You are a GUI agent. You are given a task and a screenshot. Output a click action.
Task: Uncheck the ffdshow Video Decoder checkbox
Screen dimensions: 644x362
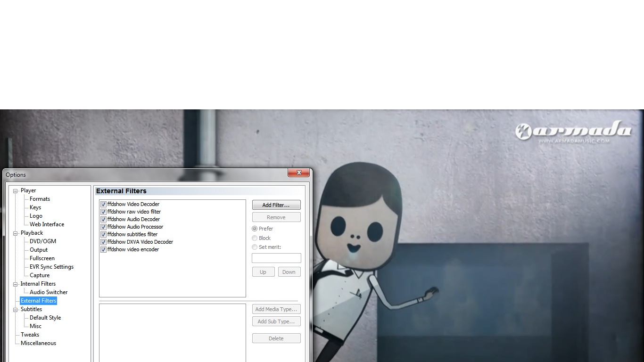pos(103,205)
